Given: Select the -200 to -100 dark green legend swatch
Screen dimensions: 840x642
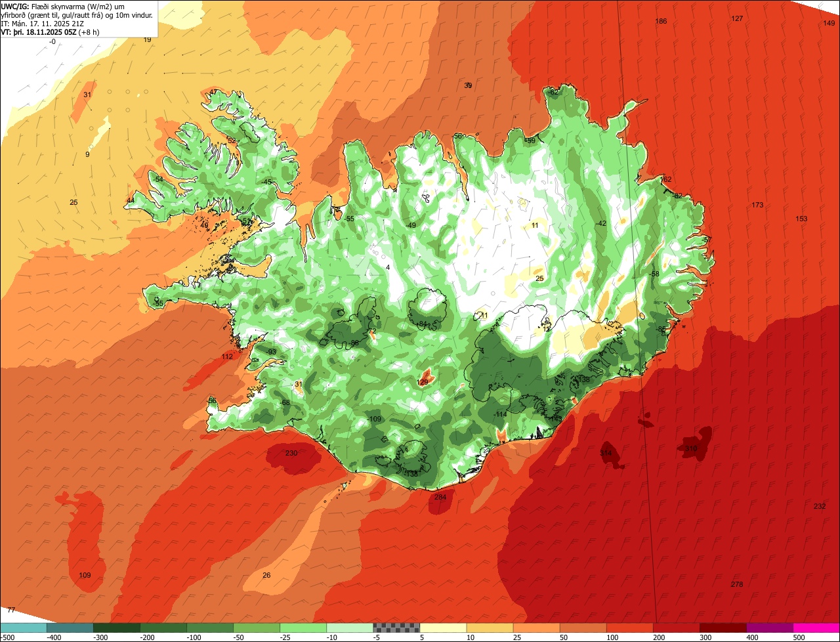Looking at the screenshot, I should (x=163, y=628).
